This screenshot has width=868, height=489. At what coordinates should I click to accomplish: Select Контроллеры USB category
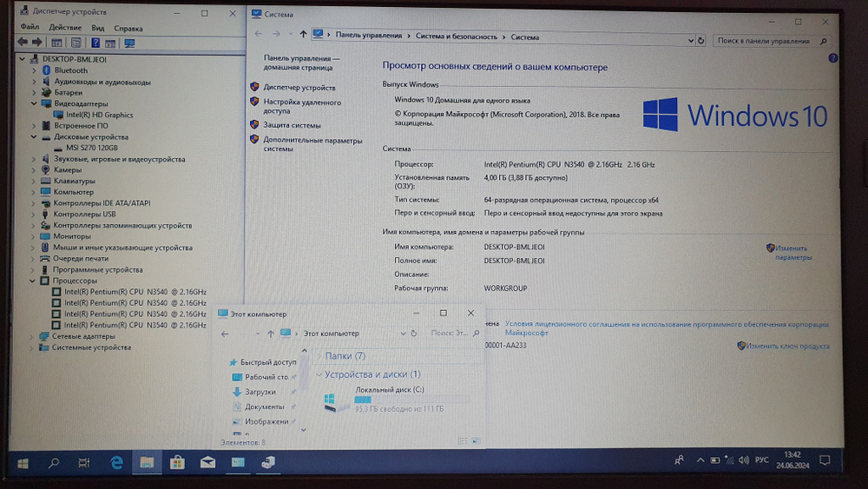point(84,215)
